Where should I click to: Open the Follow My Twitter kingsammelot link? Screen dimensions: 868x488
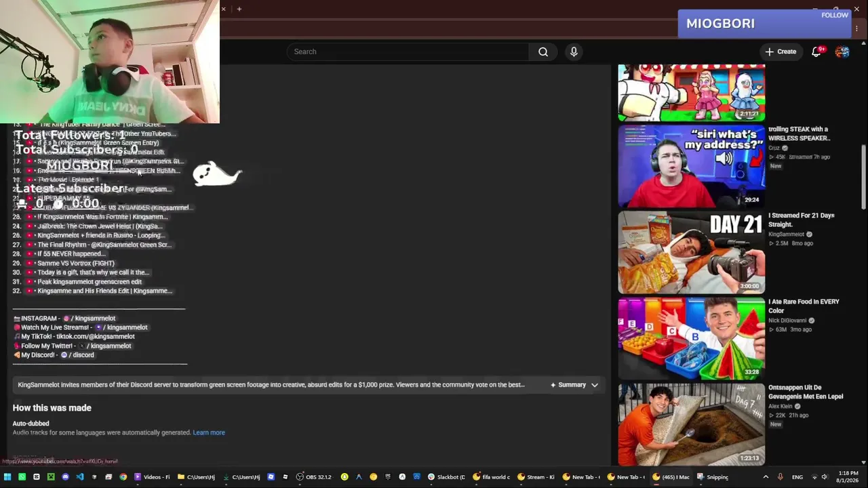pos(104,346)
